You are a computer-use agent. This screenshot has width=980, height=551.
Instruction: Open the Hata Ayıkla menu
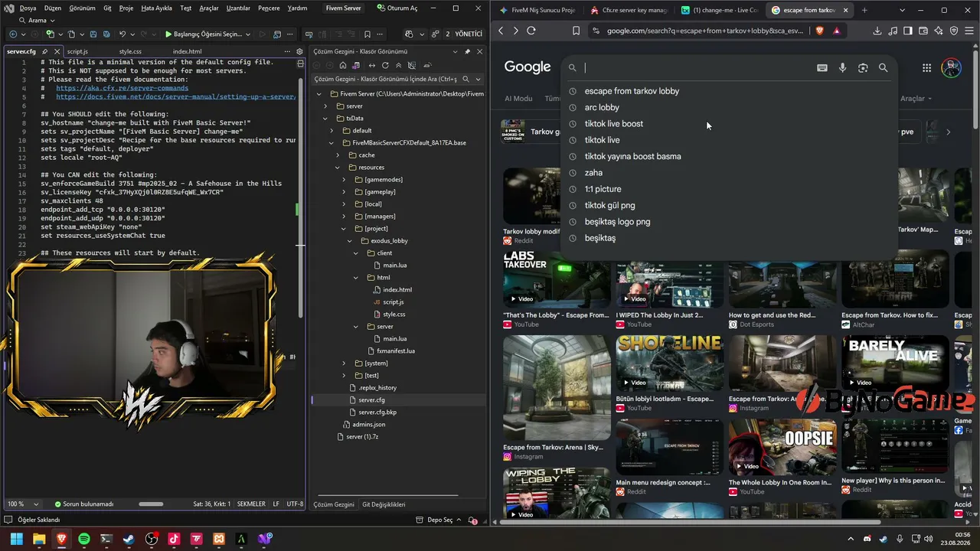pyautogui.click(x=157, y=8)
